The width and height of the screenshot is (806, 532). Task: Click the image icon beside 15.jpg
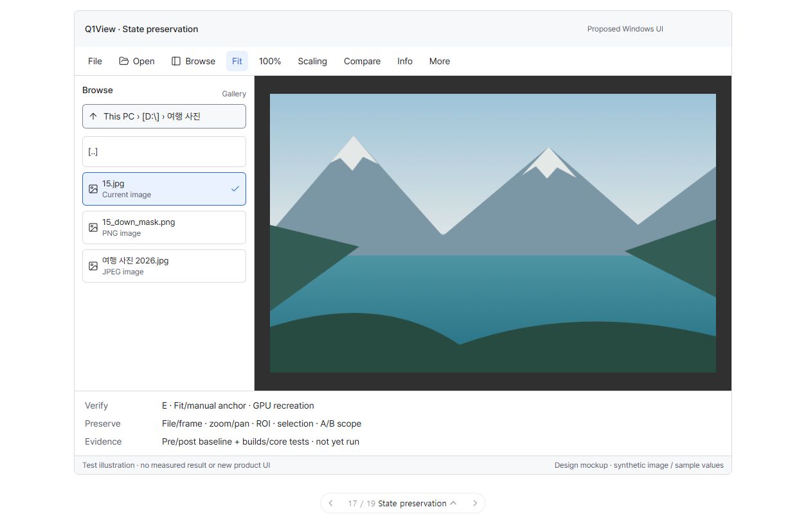[93, 189]
